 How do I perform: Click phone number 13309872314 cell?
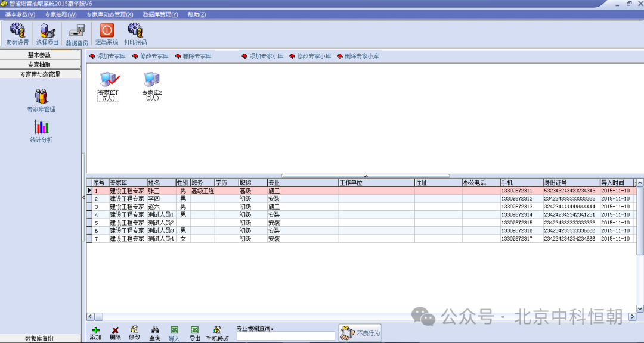521,214
